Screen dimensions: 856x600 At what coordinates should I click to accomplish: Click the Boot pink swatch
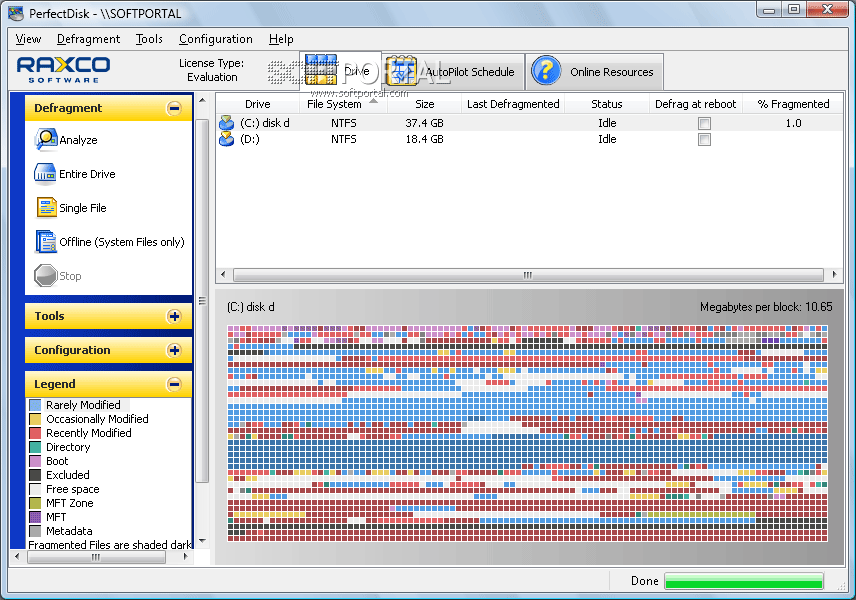tap(35, 461)
